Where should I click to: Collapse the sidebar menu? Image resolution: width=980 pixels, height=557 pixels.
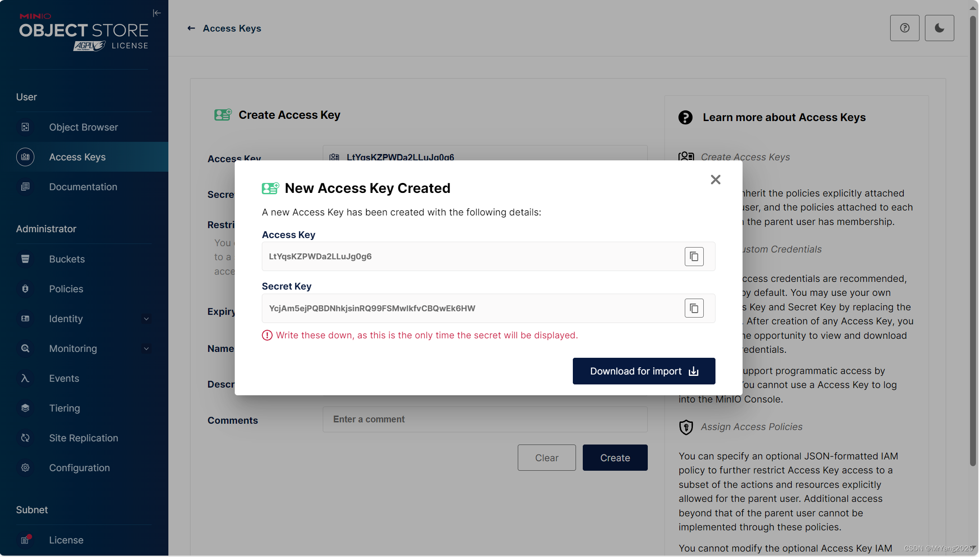[157, 13]
